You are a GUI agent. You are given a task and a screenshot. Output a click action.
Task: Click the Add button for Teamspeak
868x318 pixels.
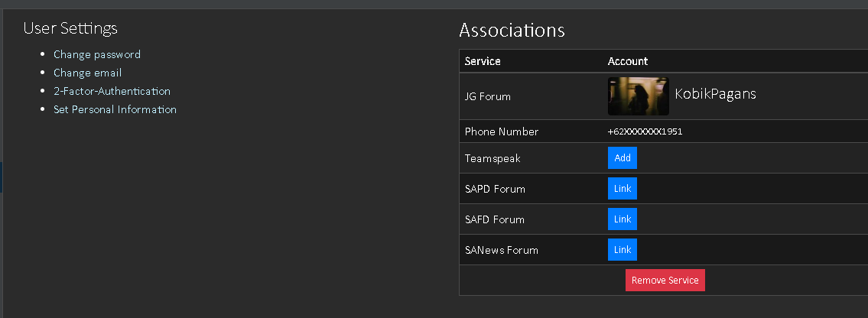(623, 157)
